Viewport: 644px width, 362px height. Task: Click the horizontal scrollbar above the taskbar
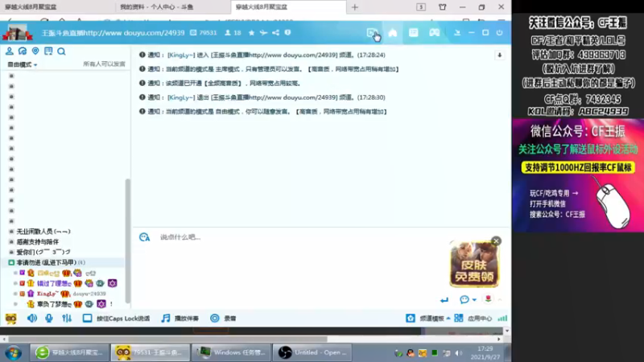coord(167,339)
